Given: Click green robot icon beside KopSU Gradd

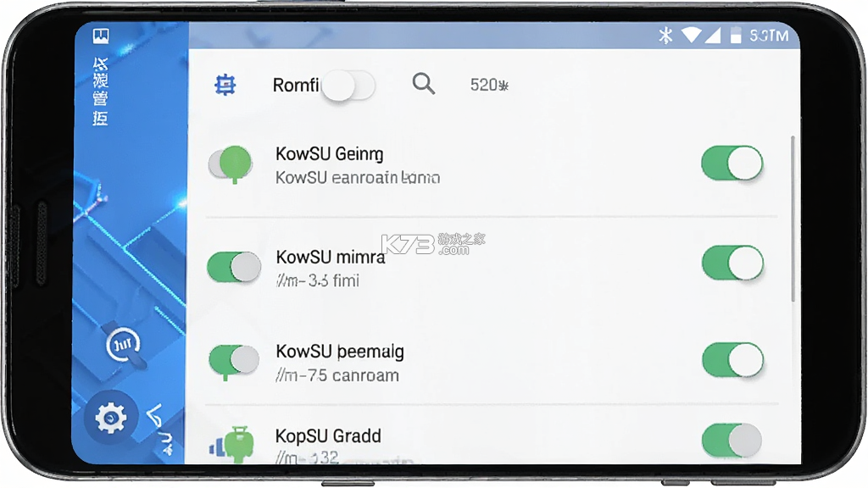Looking at the screenshot, I should [232, 444].
